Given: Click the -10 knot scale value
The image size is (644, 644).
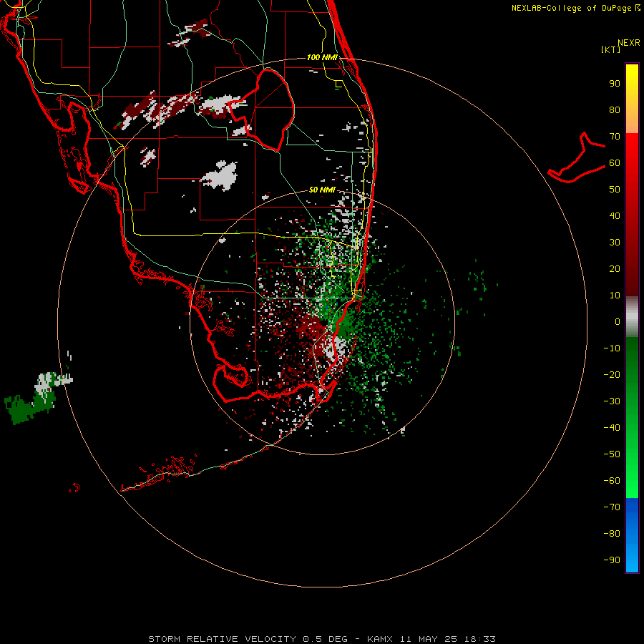Looking at the screenshot, I should (612, 348).
